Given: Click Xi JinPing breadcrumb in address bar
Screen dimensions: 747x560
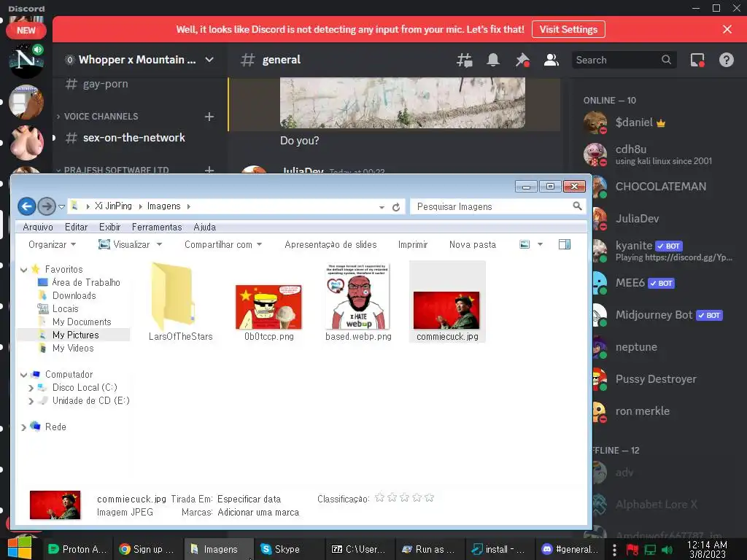Looking at the screenshot, I should point(113,206).
